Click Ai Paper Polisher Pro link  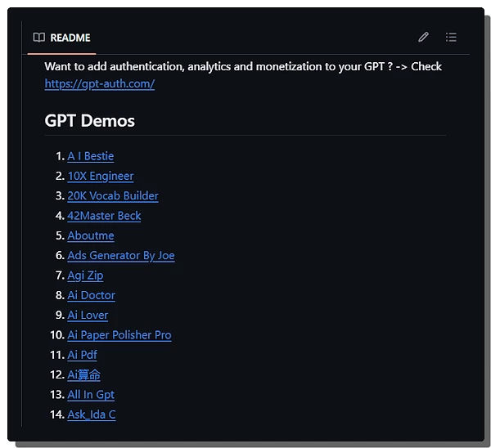pyautogui.click(x=119, y=334)
